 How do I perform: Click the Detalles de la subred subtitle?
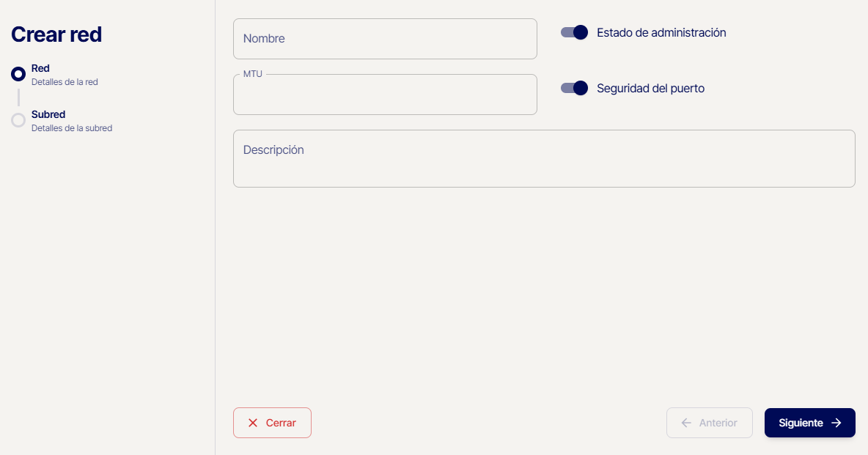tap(72, 128)
